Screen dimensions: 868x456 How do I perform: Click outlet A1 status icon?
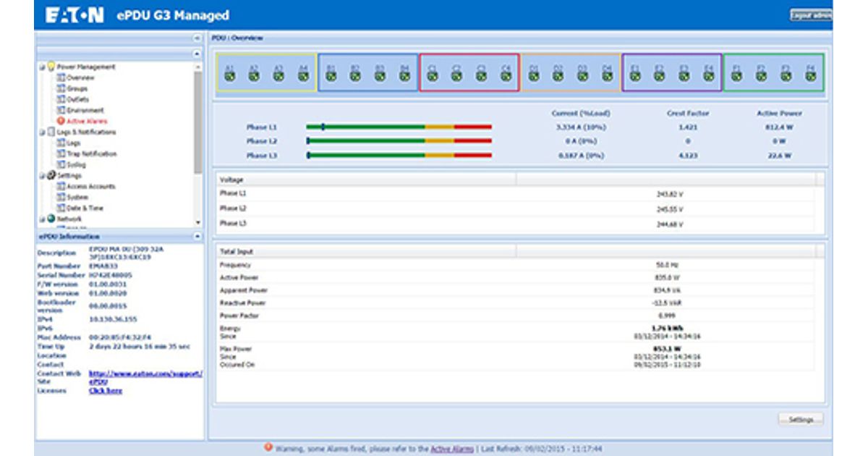230,77
